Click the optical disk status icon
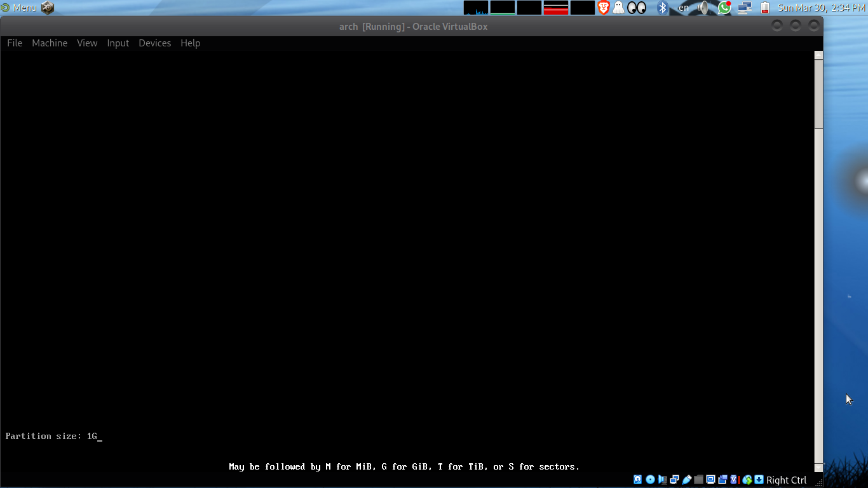Screen dimensions: 868x488 click(x=650, y=480)
